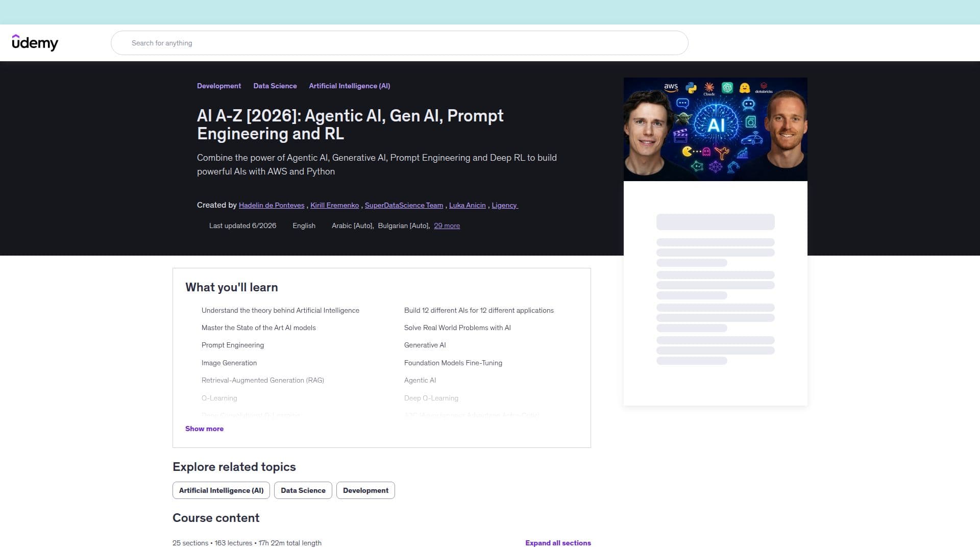
Task: Expand the Show more learning list
Action: [204, 429]
